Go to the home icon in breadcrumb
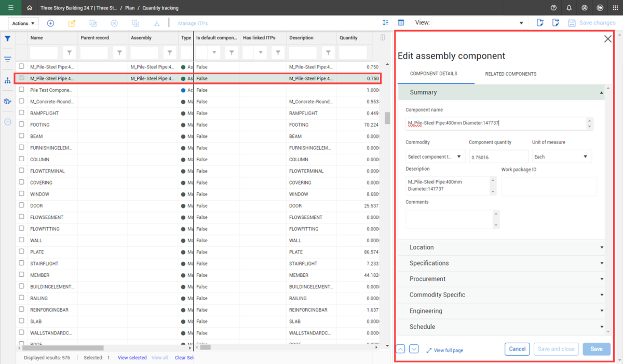Screen dimensions: 623x364 point(30,8)
